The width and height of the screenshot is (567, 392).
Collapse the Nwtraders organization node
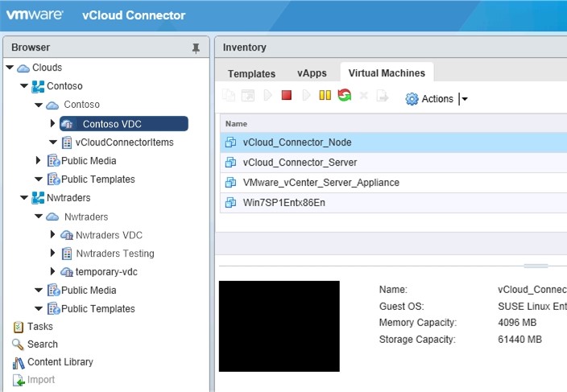[x=24, y=198]
